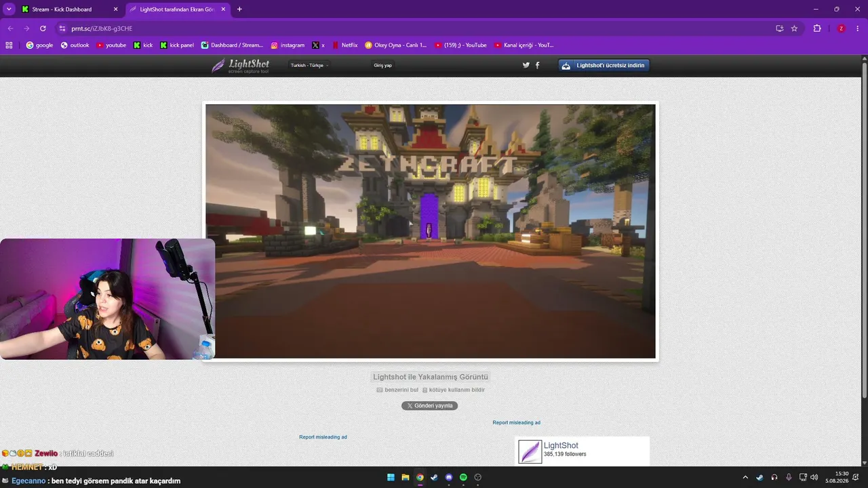Click the Lightshot'ı ücretsiz indirin button
Screen dimensions: 868x488
coord(604,65)
